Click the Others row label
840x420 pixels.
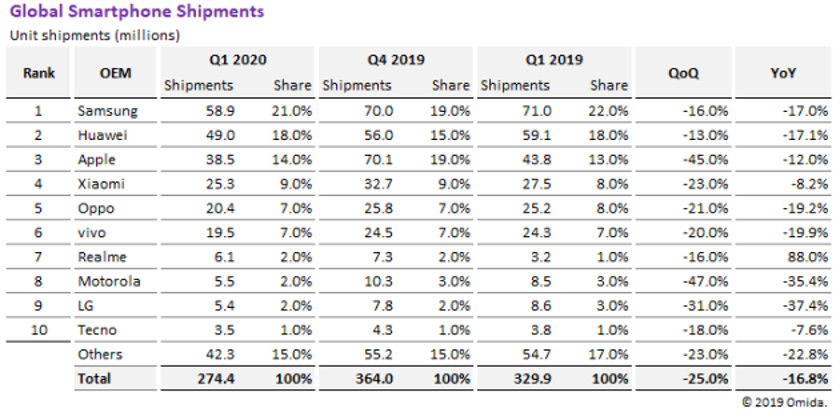point(100,354)
